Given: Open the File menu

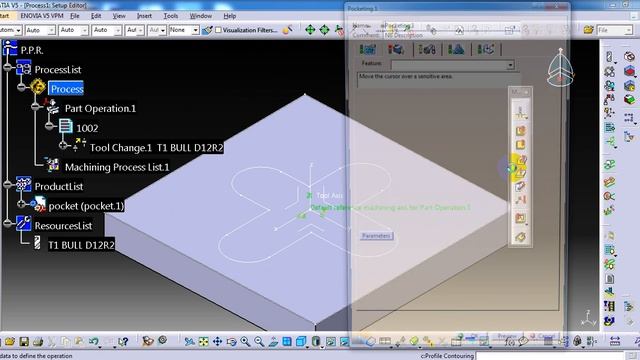Looking at the screenshot, I should [75, 16].
